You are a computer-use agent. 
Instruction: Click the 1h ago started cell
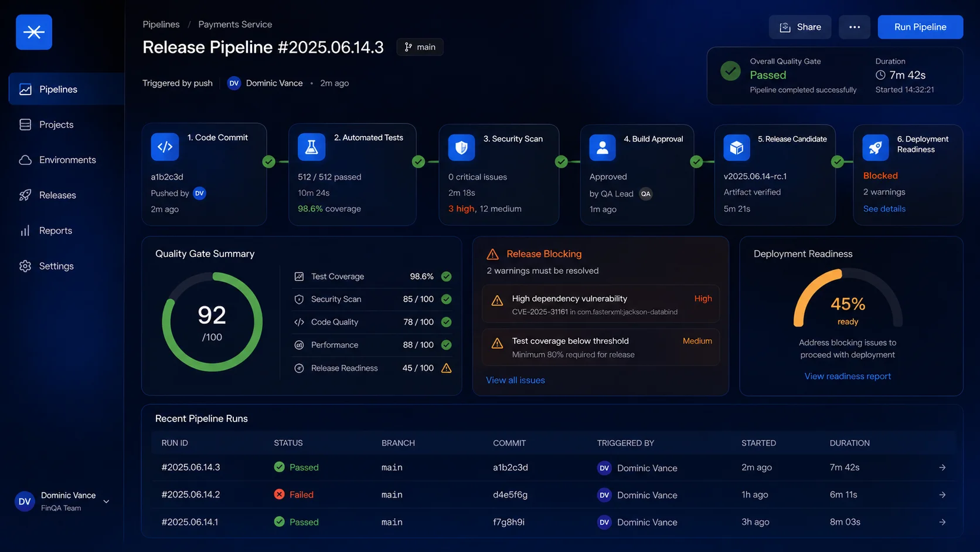click(754, 495)
